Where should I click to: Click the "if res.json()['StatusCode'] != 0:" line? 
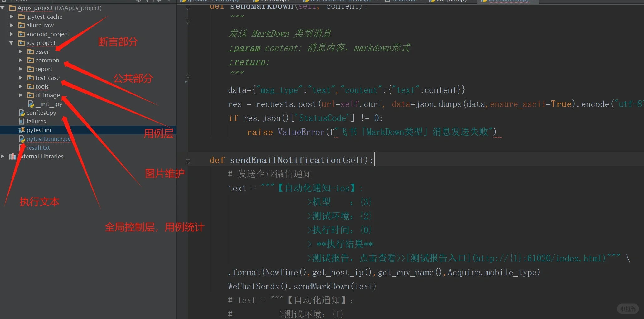pos(305,118)
